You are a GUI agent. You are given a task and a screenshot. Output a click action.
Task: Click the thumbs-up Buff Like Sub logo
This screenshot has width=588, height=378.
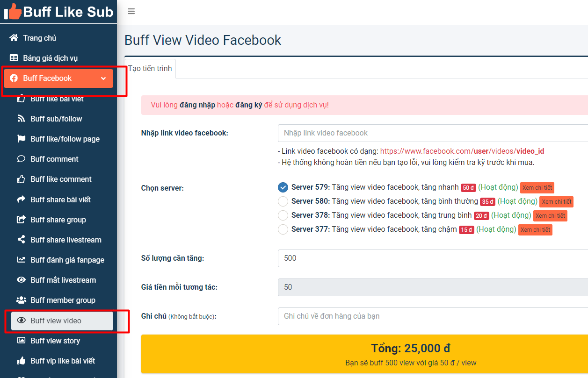pyautogui.click(x=13, y=11)
